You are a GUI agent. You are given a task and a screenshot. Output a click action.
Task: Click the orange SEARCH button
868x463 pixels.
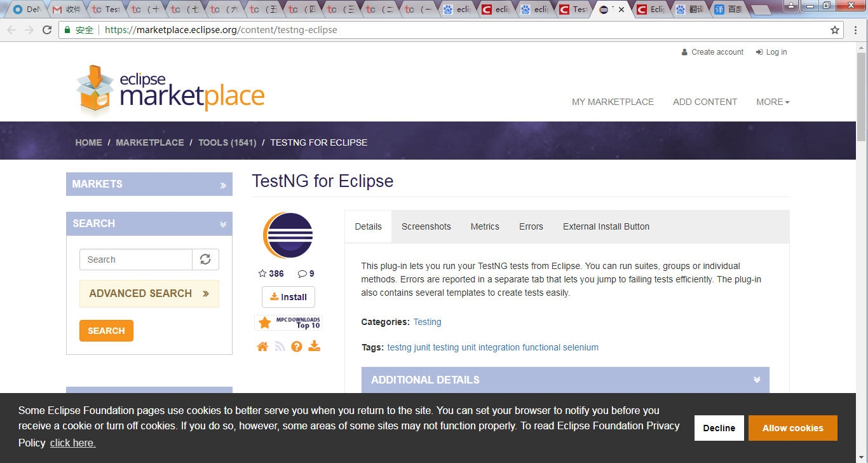click(106, 331)
